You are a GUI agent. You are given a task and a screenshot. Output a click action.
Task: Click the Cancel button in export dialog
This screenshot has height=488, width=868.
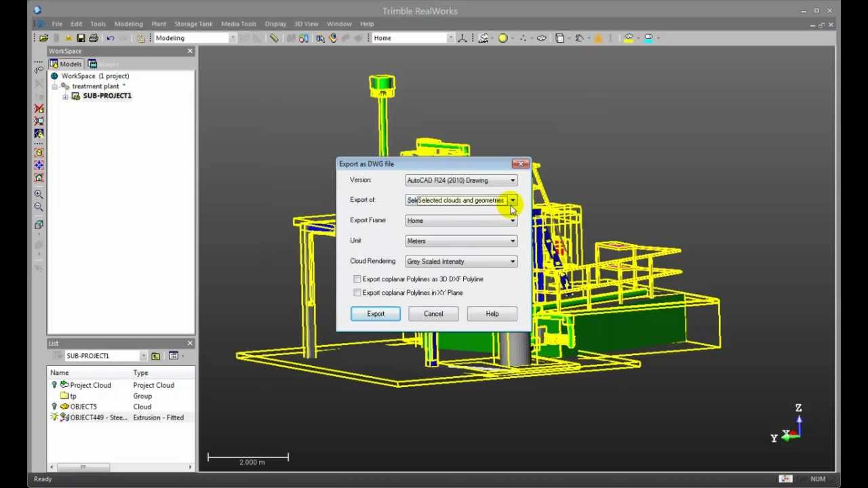[433, 314]
